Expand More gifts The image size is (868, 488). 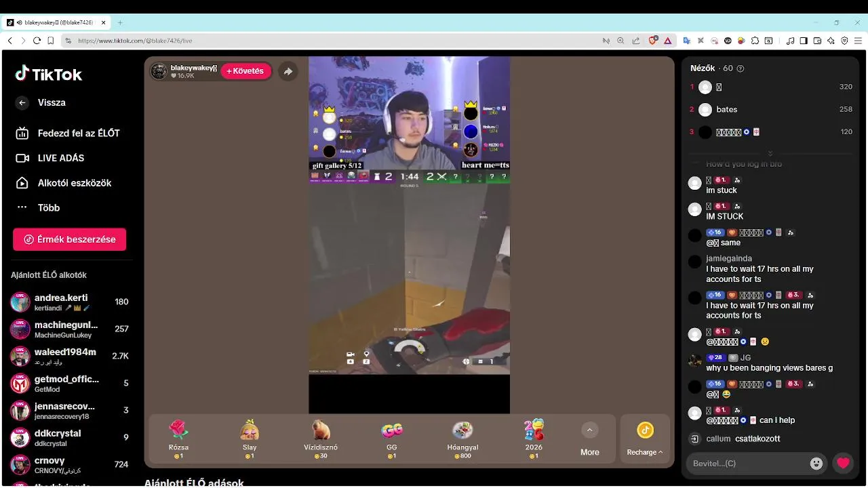point(589,439)
